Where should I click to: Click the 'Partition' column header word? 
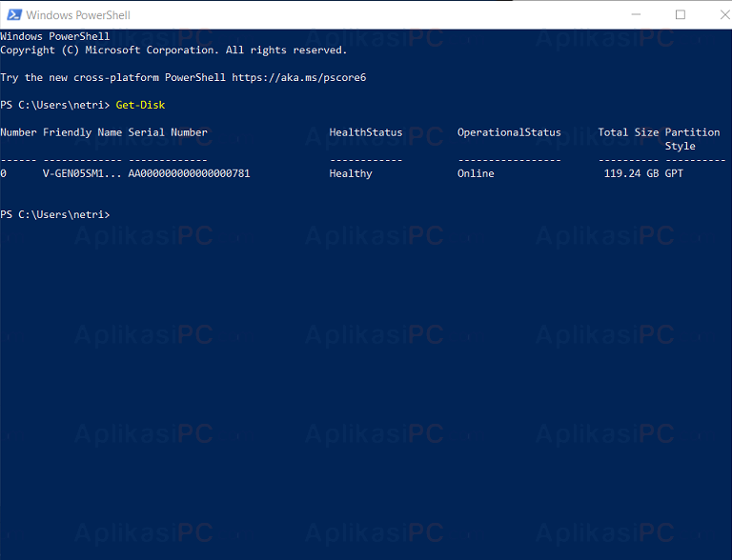[x=692, y=132]
